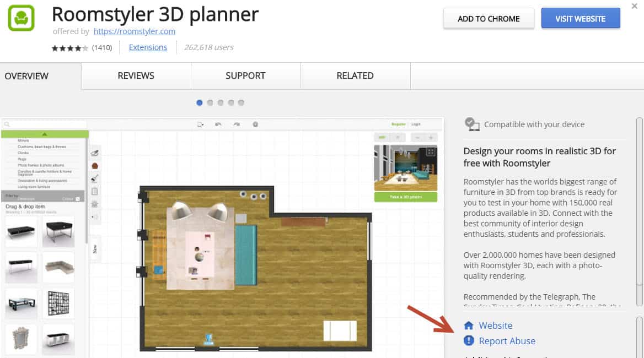644x358 pixels.
Task: Select the Clocks category
Action: click(23, 153)
